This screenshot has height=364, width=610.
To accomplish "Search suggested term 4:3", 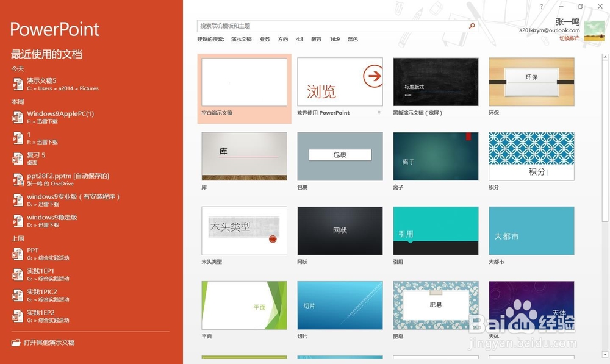I will point(300,39).
